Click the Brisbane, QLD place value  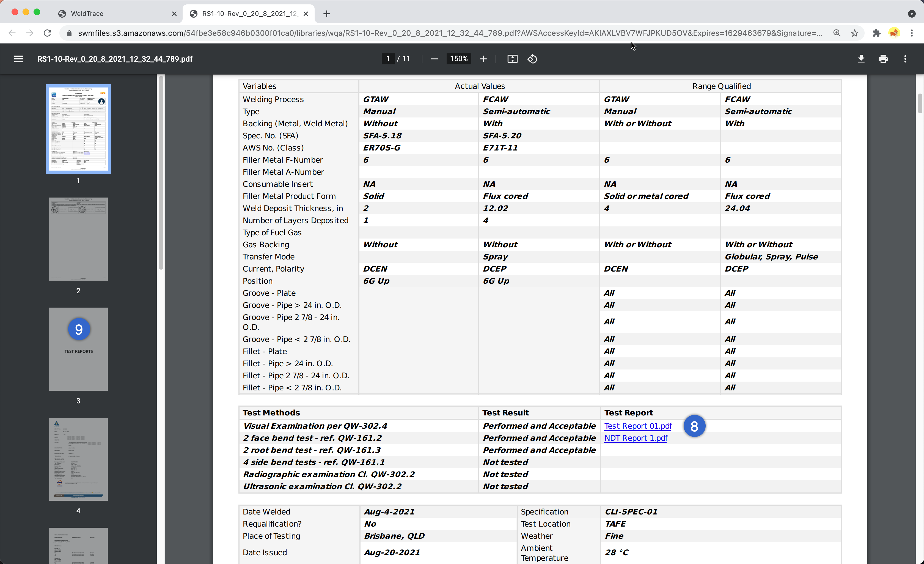point(394,536)
